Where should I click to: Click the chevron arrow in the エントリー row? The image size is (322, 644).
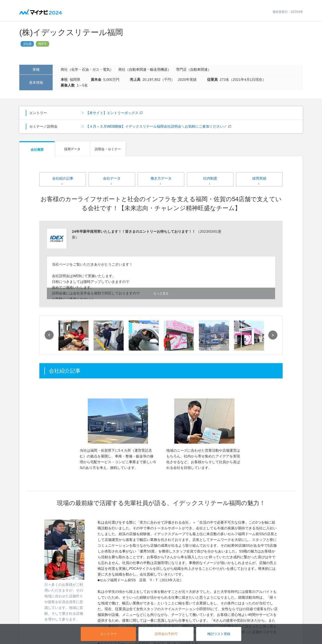point(83,113)
